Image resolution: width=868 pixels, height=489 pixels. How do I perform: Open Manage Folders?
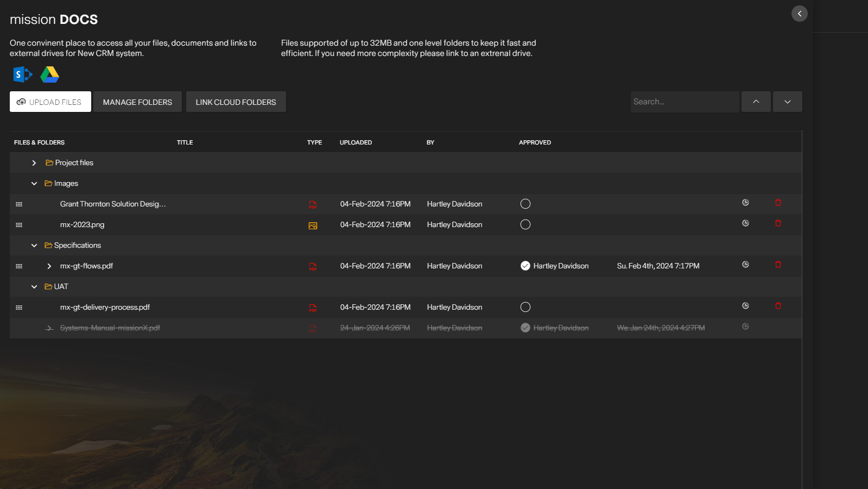(x=137, y=102)
